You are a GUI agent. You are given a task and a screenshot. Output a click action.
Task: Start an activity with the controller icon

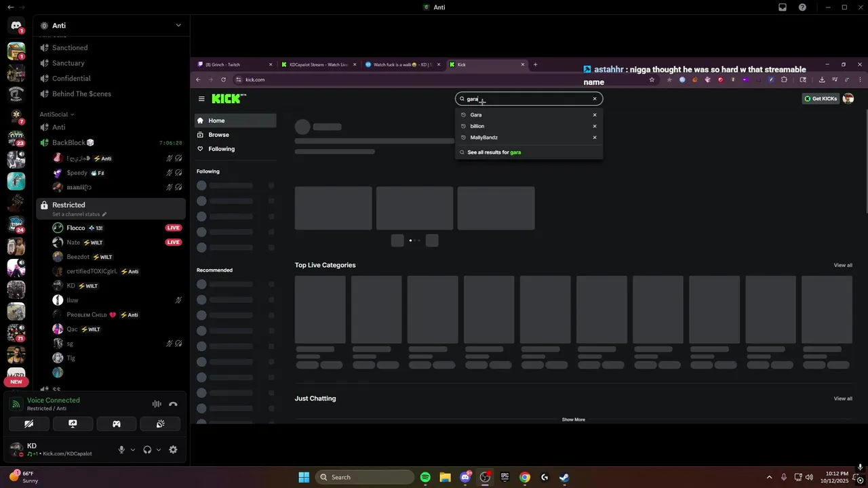(117, 424)
